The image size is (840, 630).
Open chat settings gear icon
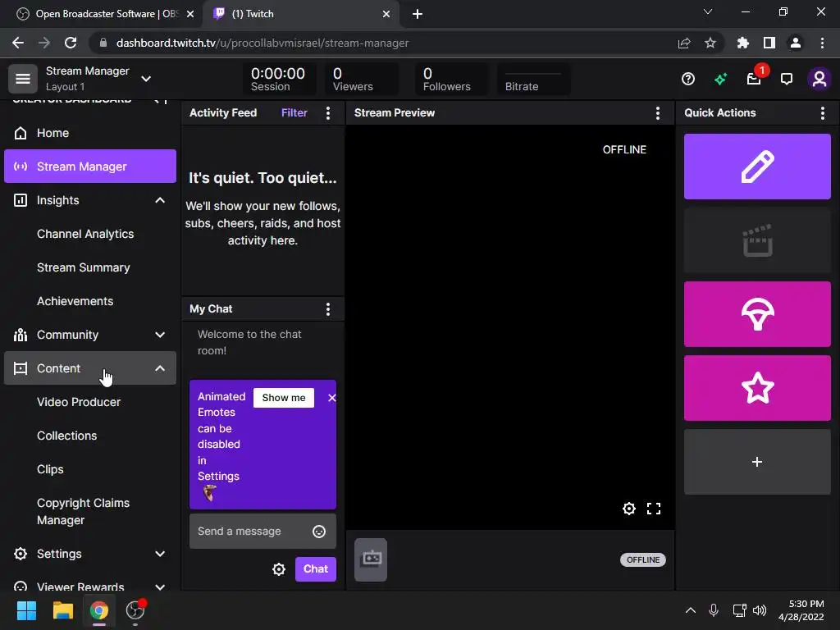pos(279,569)
